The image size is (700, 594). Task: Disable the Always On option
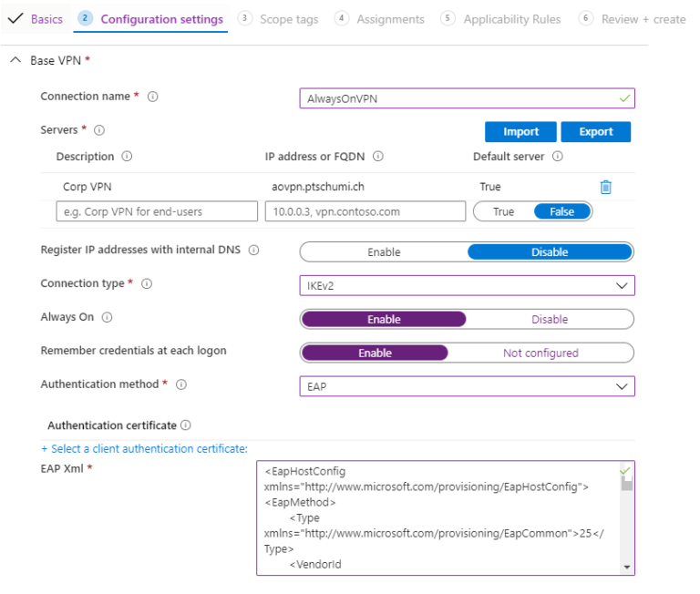click(x=549, y=320)
